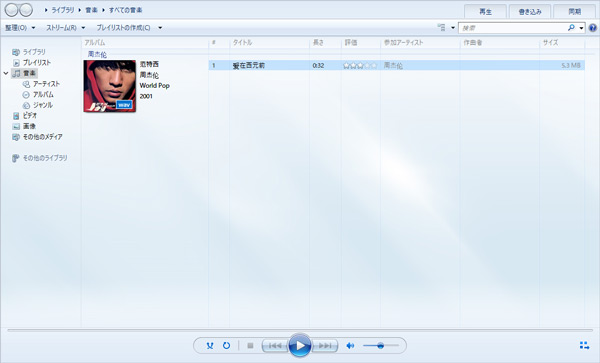Click the ジャンル sidebar icon
This screenshot has width=600, height=363.
tap(26, 105)
